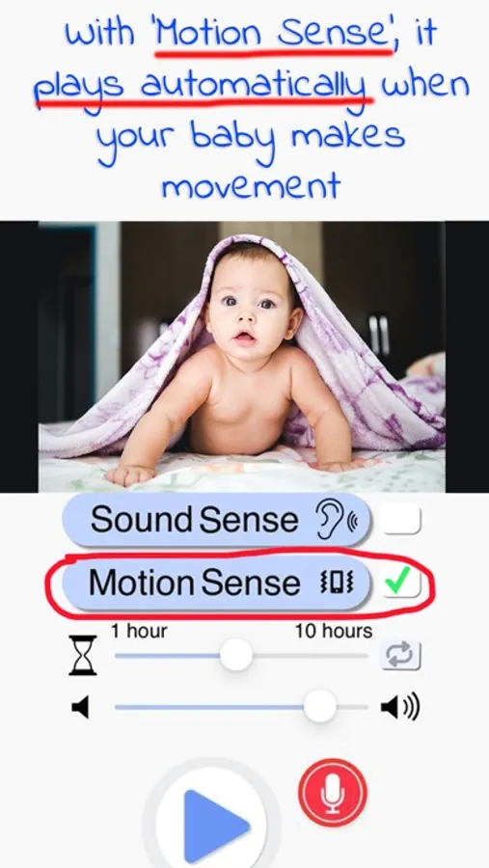Click the '1 hour' timer label

click(139, 631)
